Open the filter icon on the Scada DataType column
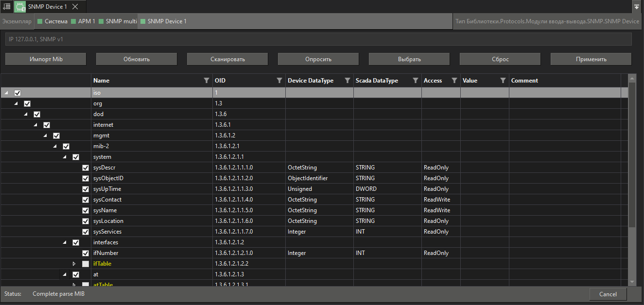644x305 pixels. (415, 81)
